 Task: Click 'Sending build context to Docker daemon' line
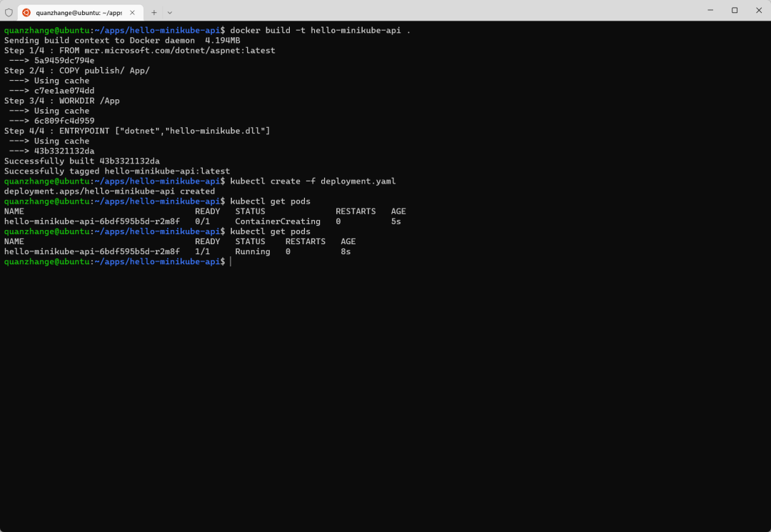pyautogui.click(x=122, y=40)
